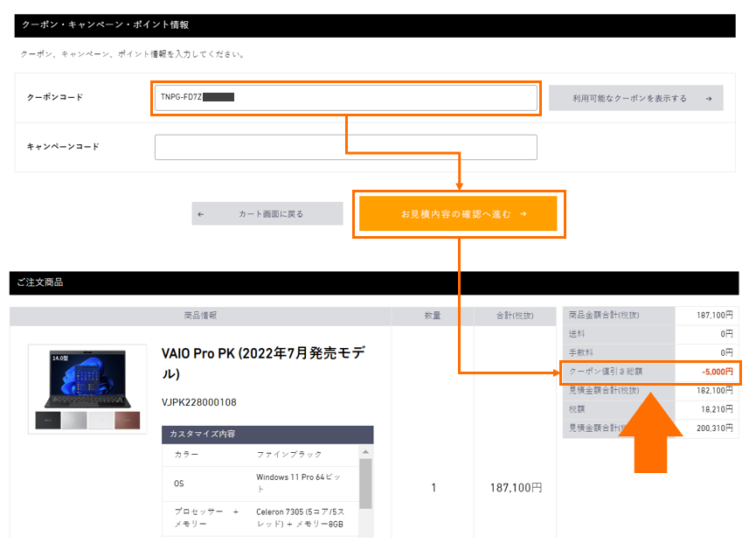Click the coupon code input field
The image size is (756, 557).
[346, 98]
